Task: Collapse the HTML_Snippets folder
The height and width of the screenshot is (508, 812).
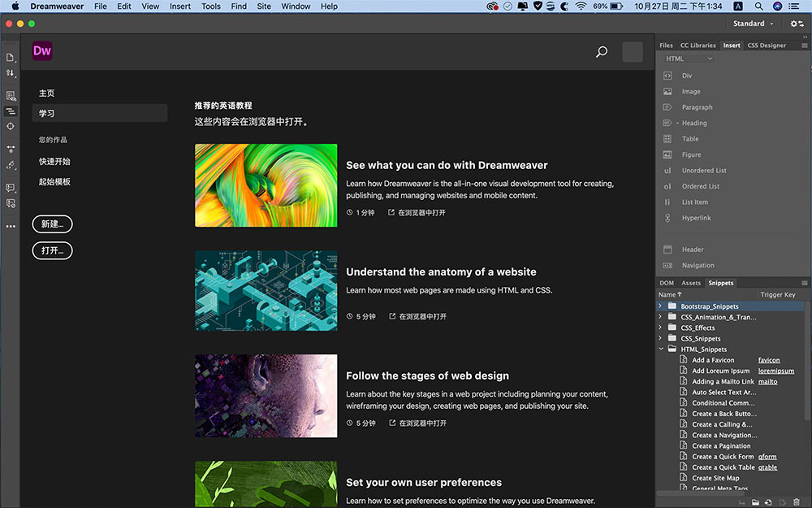Action: tap(661, 349)
